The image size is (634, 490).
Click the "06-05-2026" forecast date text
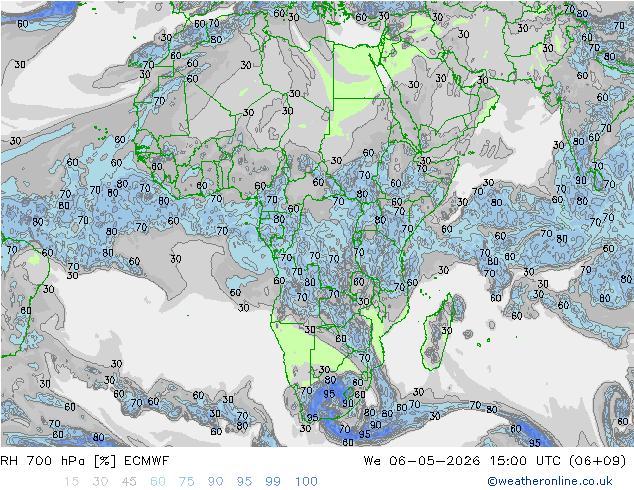(x=435, y=461)
